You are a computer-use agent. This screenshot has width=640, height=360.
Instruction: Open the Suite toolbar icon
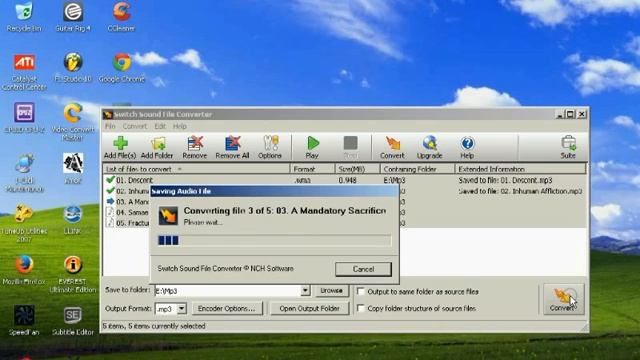(x=568, y=147)
